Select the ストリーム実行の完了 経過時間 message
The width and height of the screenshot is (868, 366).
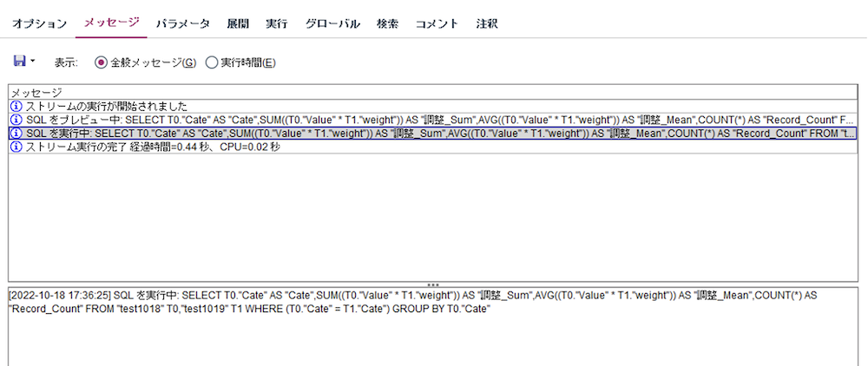[x=433, y=147]
